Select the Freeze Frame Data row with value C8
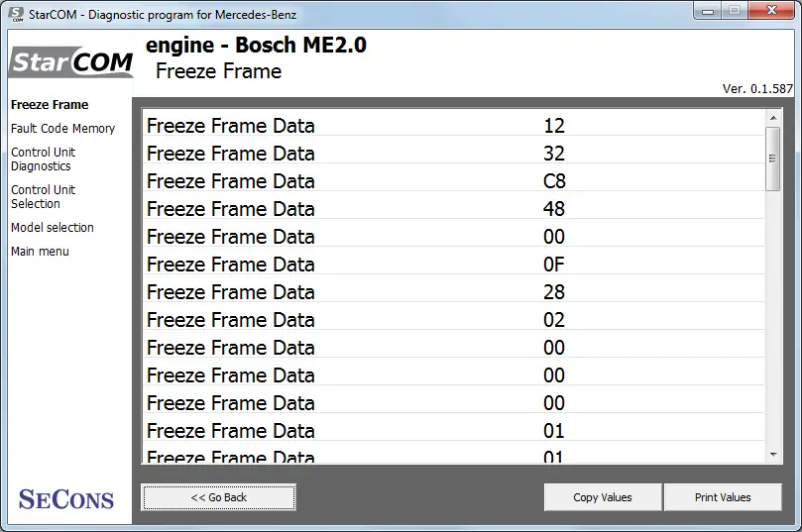802x532 pixels. [x=454, y=181]
